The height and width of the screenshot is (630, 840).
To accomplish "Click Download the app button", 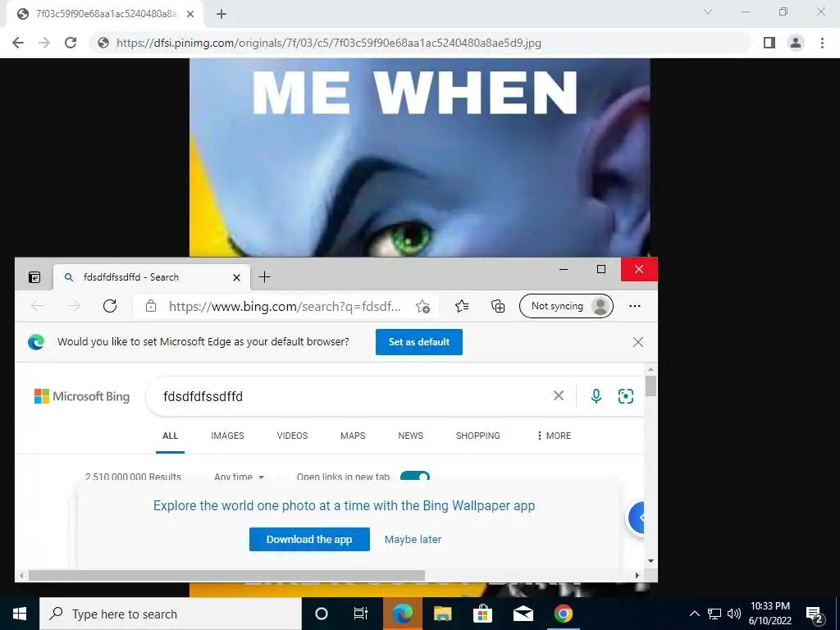I will 309,539.
